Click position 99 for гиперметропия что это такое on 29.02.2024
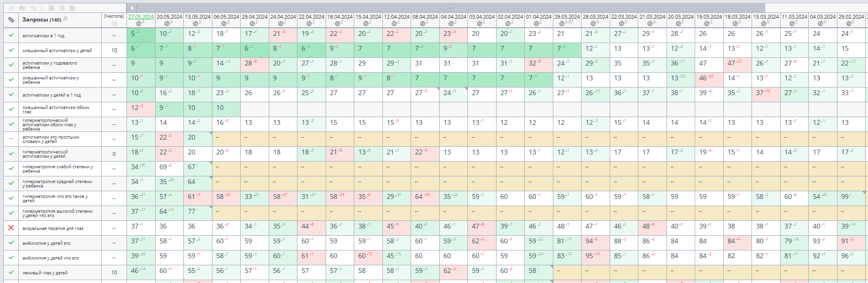The height and width of the screenshot is (283, 868). tap(845, 196)
